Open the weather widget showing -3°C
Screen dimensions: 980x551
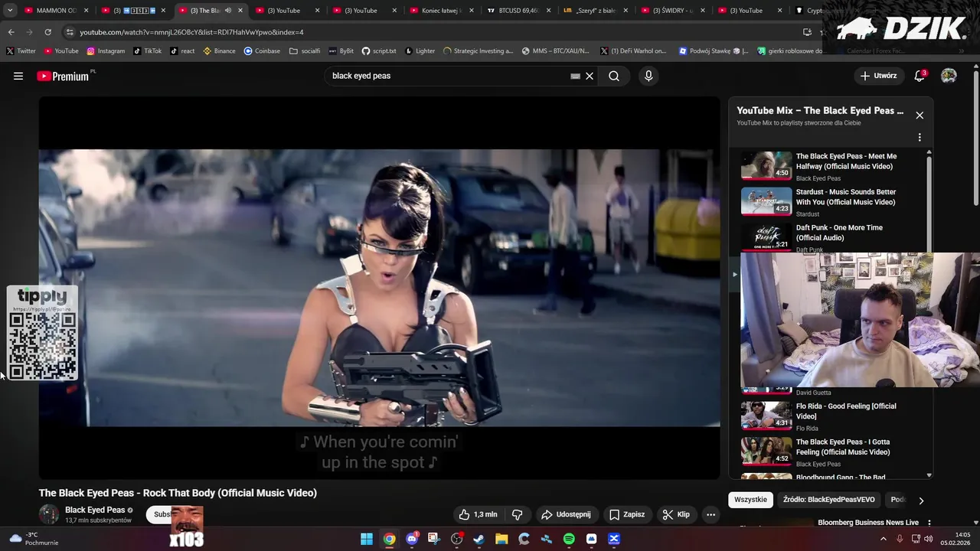[34, 539]
